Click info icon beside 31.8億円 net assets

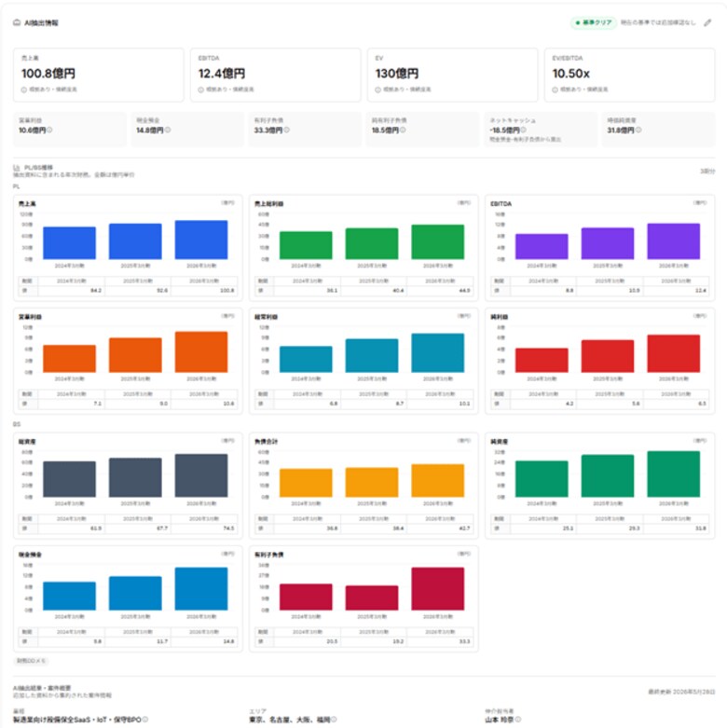[638, 130]
